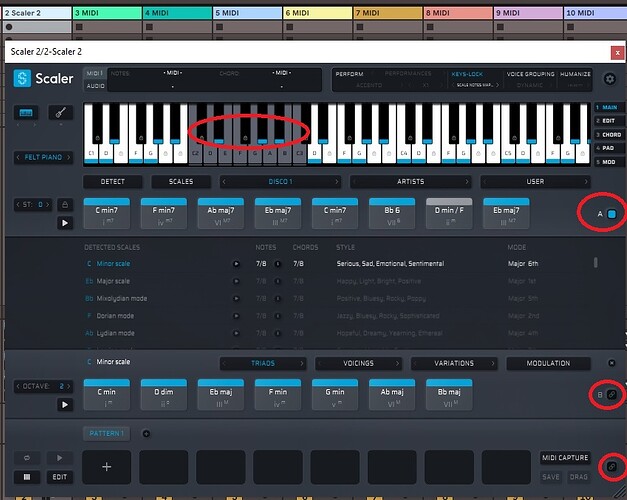Preview the F Dorian mode row

[236, 316]
